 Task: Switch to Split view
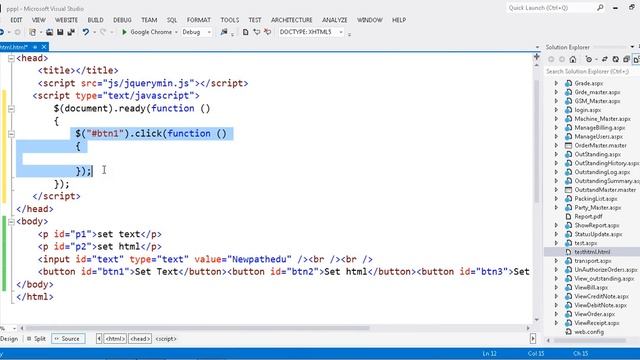coord(36,339)
